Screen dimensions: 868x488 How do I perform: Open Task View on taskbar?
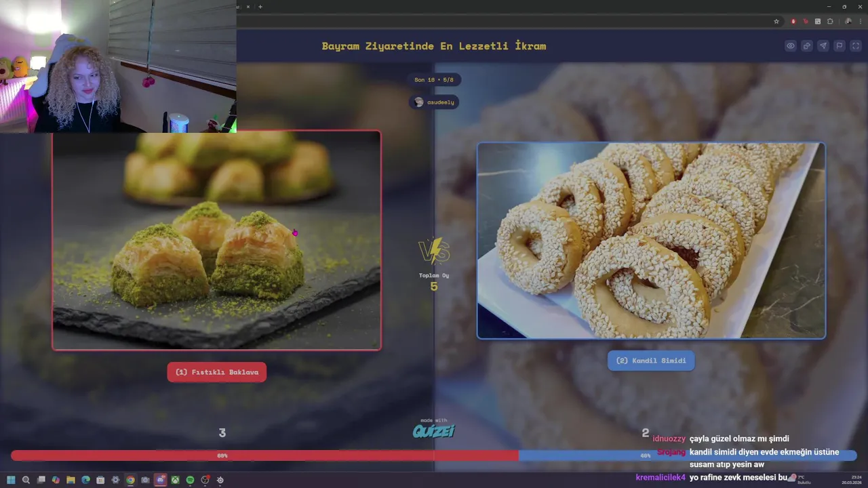click(41, 480)
